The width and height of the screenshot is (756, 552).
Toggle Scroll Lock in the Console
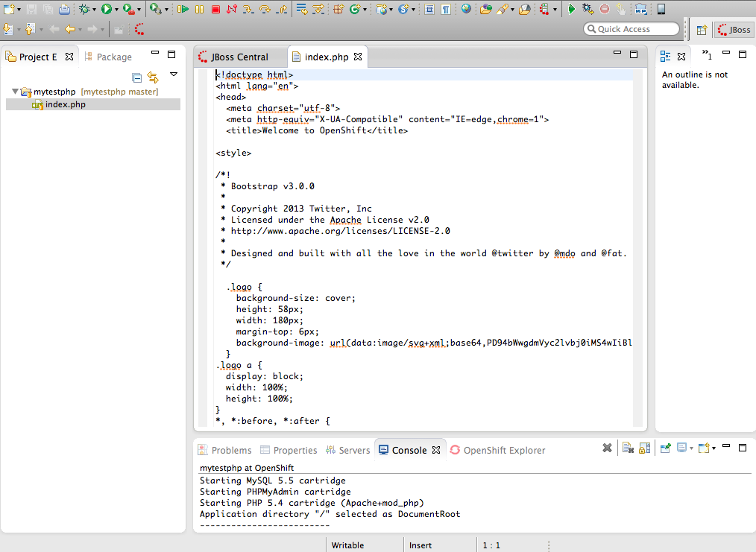645,448
